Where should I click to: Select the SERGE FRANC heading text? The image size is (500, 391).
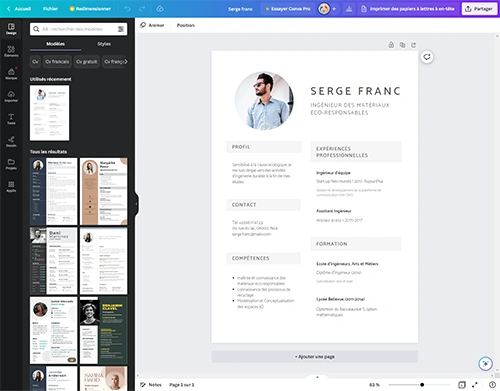tap(356, 91)
